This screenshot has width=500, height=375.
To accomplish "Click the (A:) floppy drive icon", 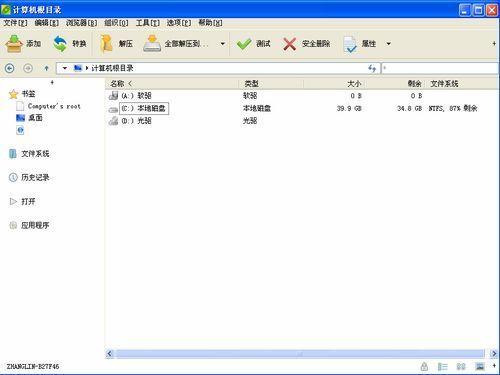I will click(x=113, y=96).
